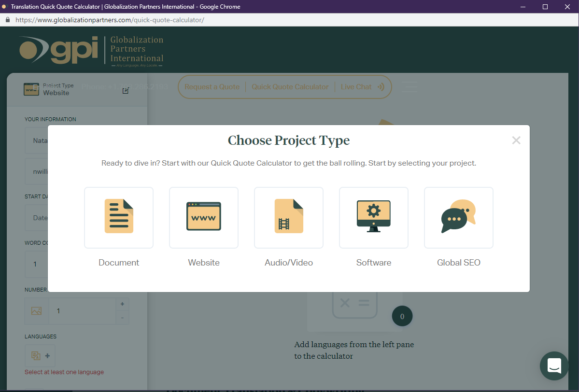Increment the image count with the plus stepper
Viewport: 579px width, 392px height.
point(122,304)
